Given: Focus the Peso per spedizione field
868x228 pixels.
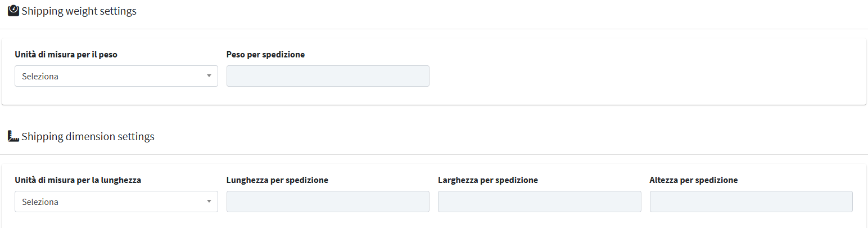Looking at the screenshot, I should (x=328, y=76).
